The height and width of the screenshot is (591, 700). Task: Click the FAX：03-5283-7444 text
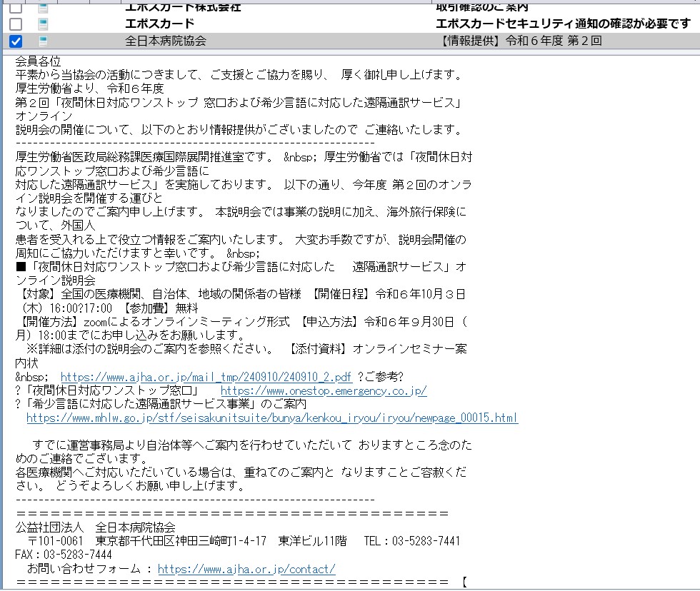(x=64, y=555)
